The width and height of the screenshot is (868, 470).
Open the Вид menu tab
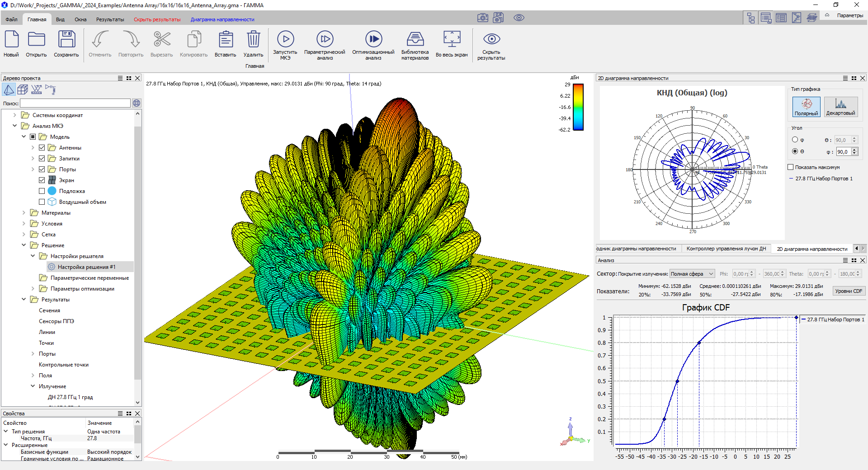click(x=60, y=19)
